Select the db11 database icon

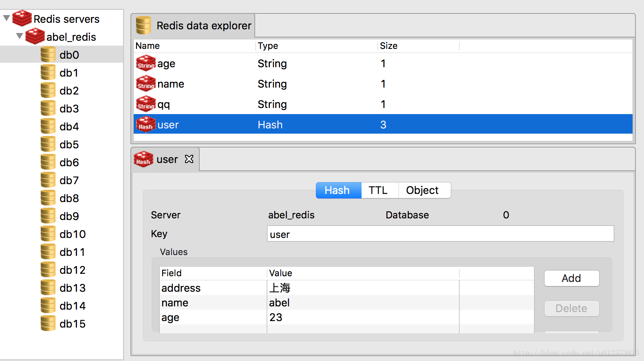tap(48, 251)
